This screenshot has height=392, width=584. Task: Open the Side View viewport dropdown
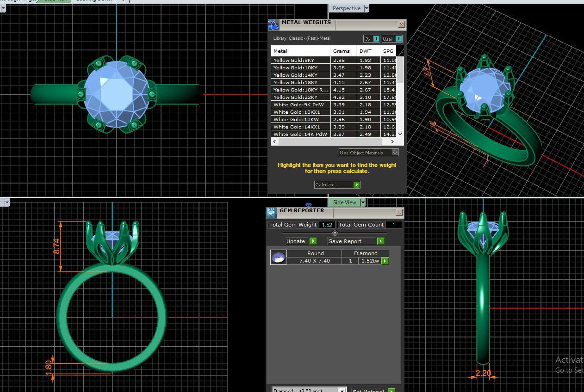363,202
